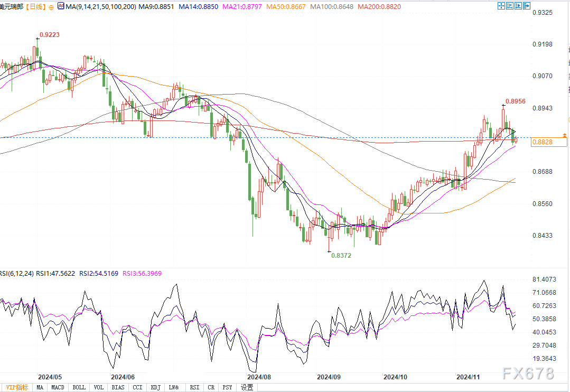The width and height of the screenshot is (570, 392).
Task: Click the jump-to-chart-start icon
Action: [x=510, y=6]
